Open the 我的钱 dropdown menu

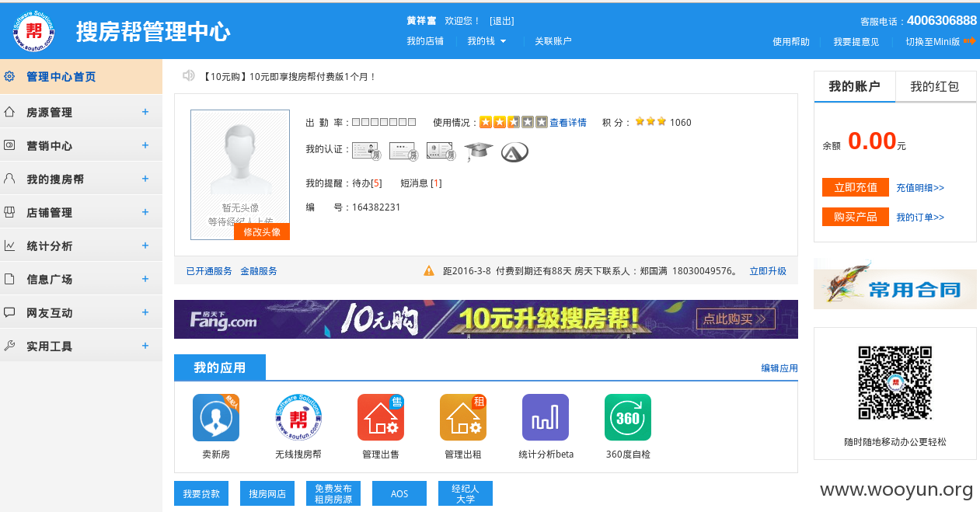(487, 41)
